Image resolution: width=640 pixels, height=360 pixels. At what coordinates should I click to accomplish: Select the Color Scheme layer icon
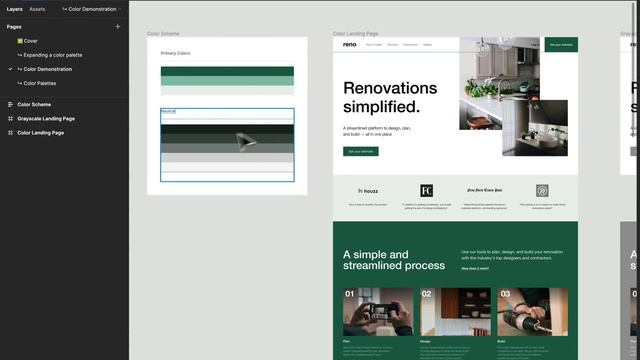(x=10, y=104)
